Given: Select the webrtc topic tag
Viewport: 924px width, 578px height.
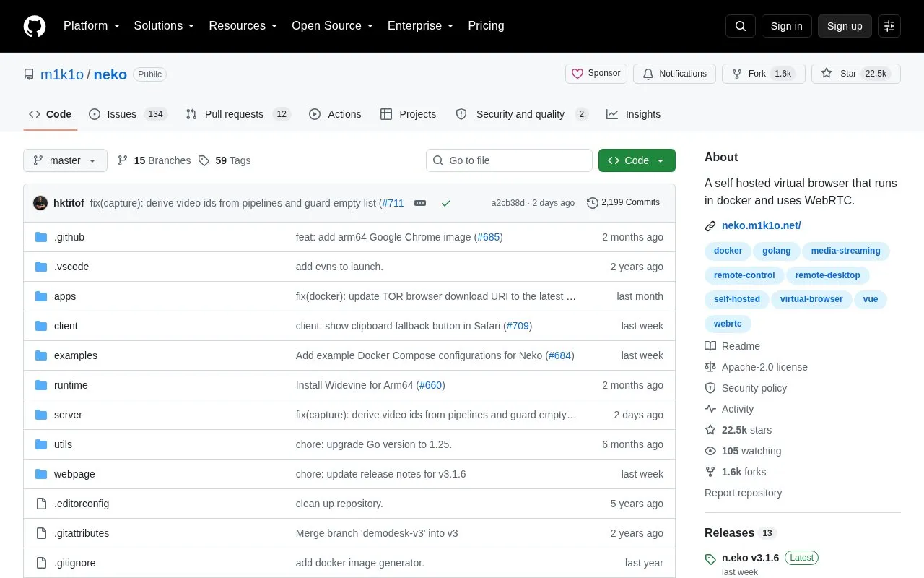Looking at the screenshot, I should click(x=728, y=324).
